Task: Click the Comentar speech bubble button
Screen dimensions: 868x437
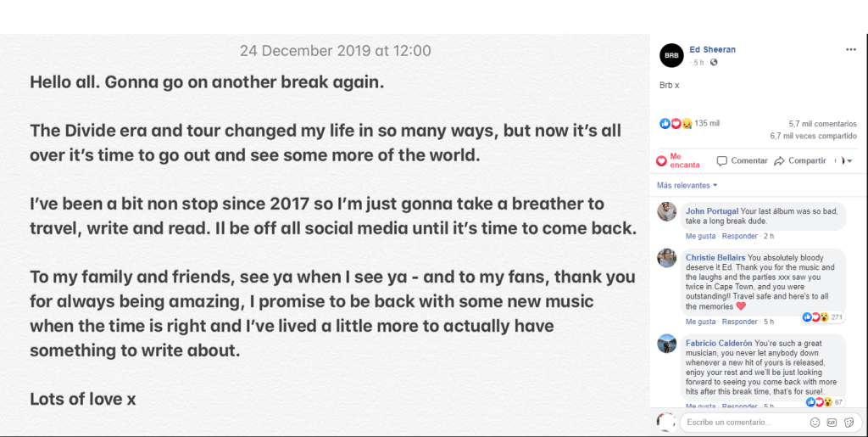Action: pyautogui.click(x=742, y=160)
